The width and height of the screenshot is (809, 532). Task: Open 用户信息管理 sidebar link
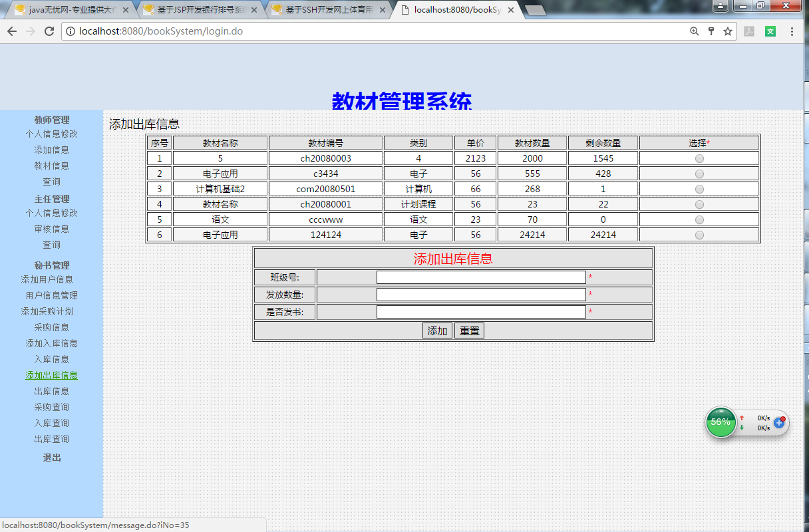[51, 295]
